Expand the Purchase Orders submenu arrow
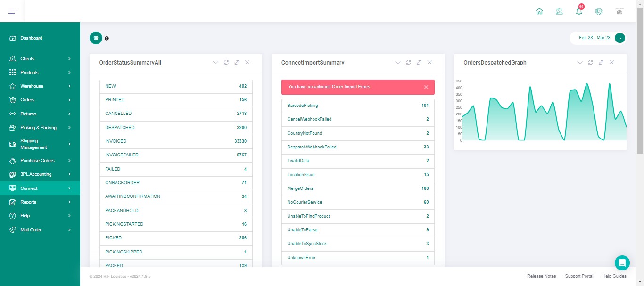This screenshot has height=286, width=644. [x=69, y=161]
